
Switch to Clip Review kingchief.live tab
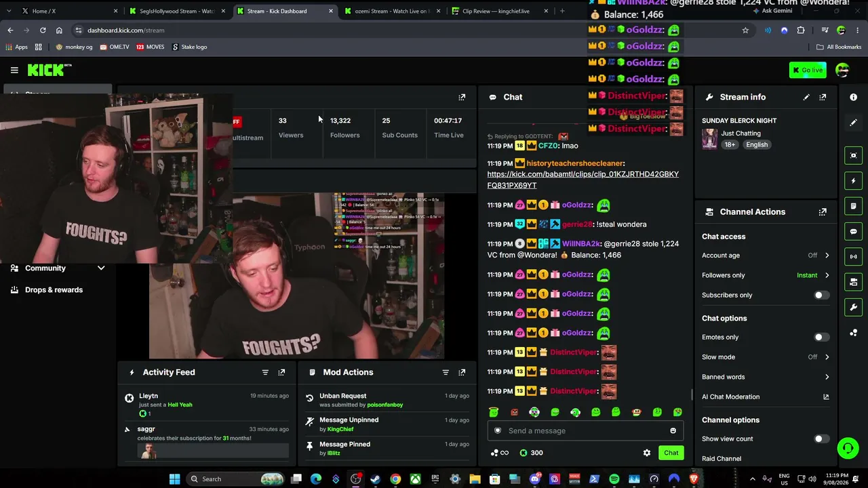(x=500, y=11)
